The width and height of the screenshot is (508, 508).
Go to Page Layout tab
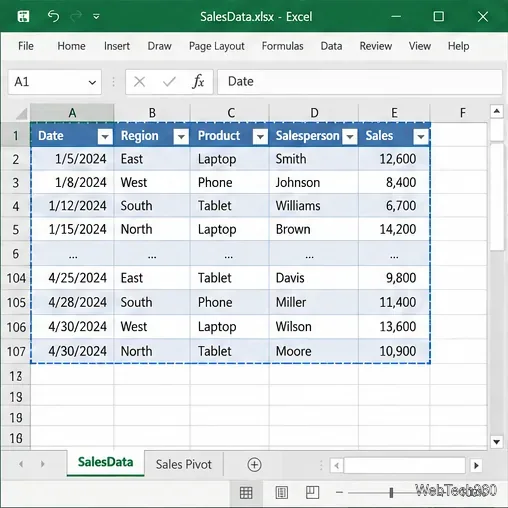217,46
